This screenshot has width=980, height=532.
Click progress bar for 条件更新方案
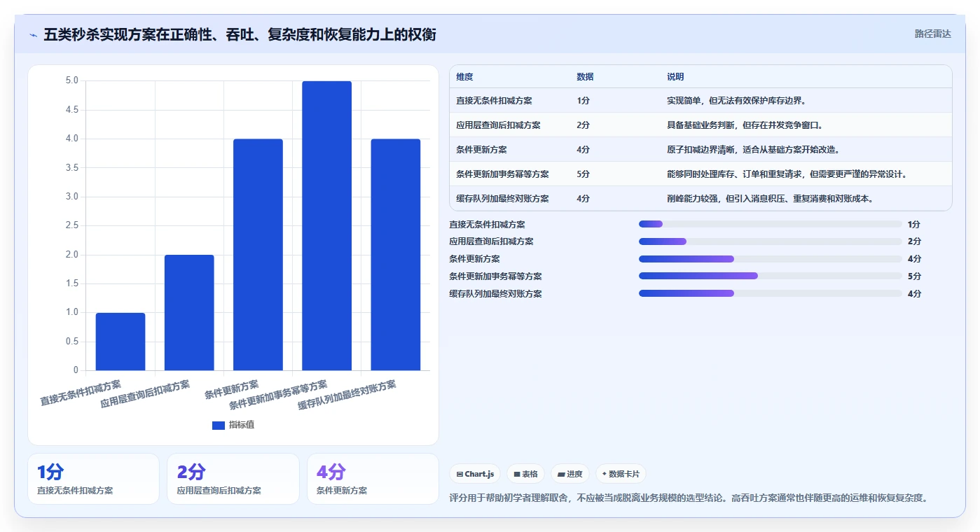[x=771, y=259]
